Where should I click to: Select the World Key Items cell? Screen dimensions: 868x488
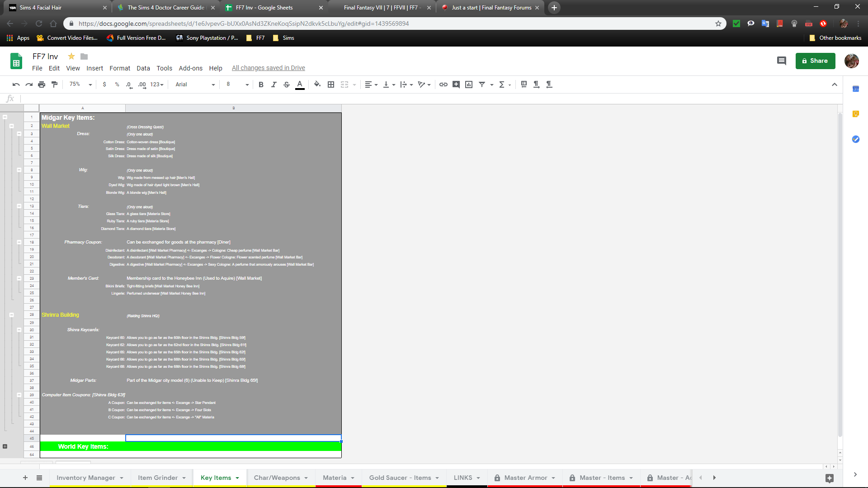(83, 446)
